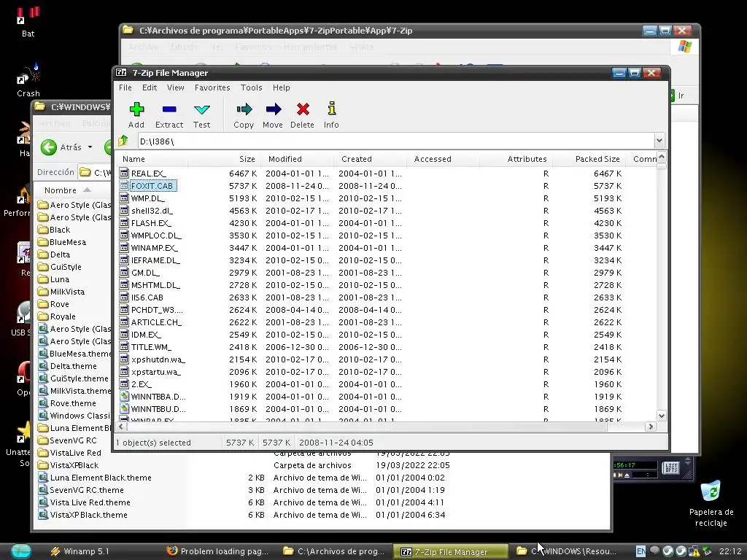Click the Test toolbar icon

pos(201,109)
